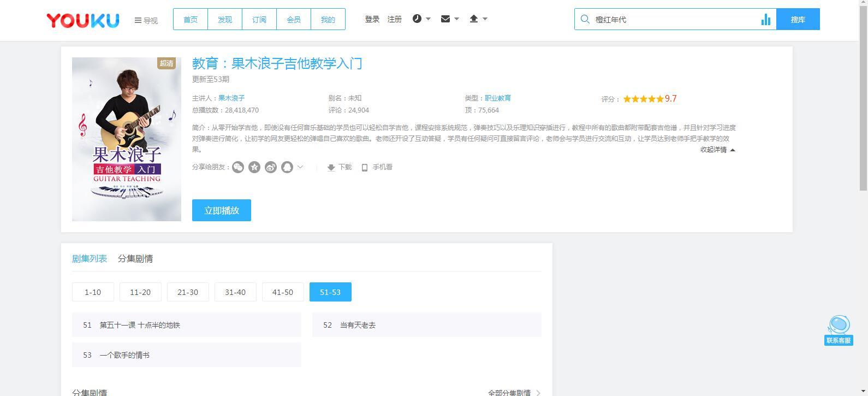Expand more share options chevron

[x=300, y=167]
